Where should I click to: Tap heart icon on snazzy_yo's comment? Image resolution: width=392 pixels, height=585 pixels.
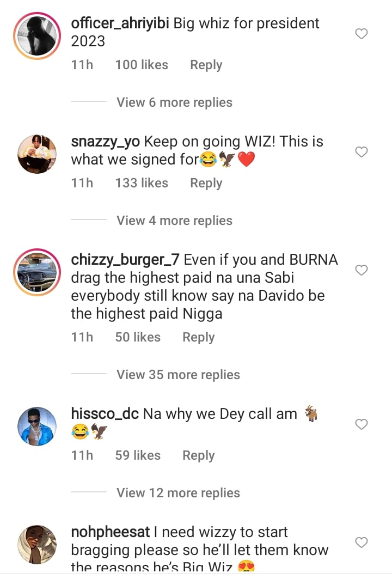[361, 152]
